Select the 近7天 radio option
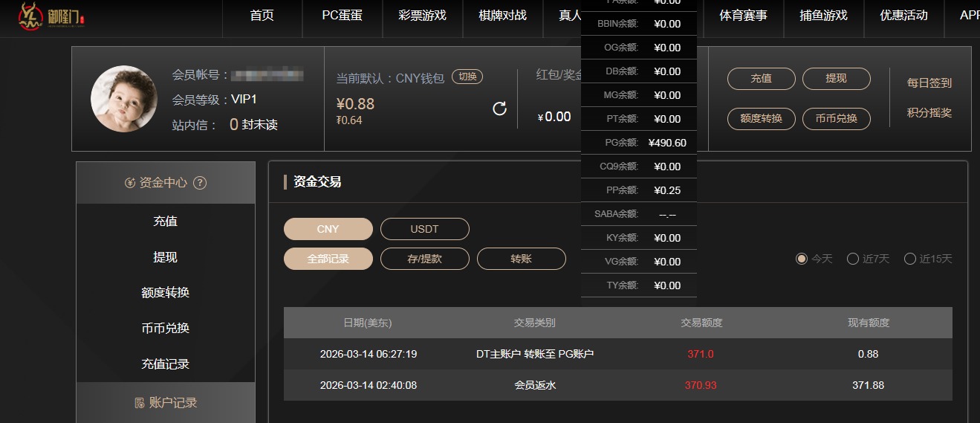This screenshot has height=423, width=980. point(853,259)
